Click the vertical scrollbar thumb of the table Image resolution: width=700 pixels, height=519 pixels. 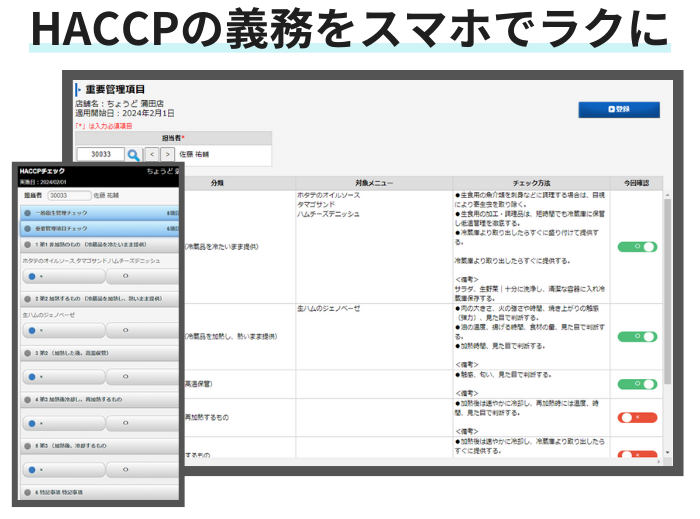[667, 291]
